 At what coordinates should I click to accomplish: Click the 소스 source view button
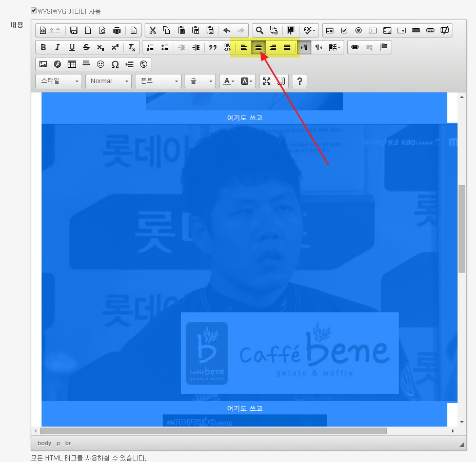(50, 30)
